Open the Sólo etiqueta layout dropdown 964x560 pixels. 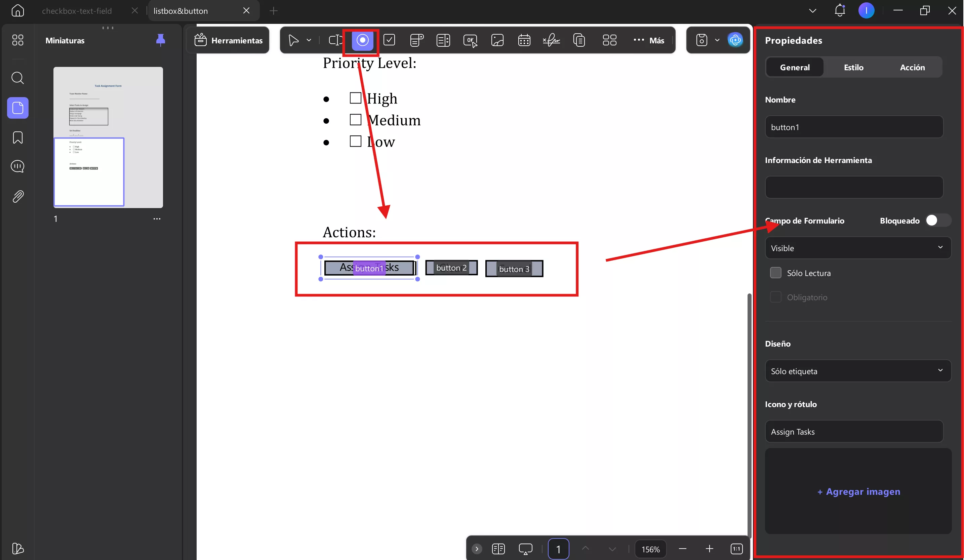click(858, 371)
